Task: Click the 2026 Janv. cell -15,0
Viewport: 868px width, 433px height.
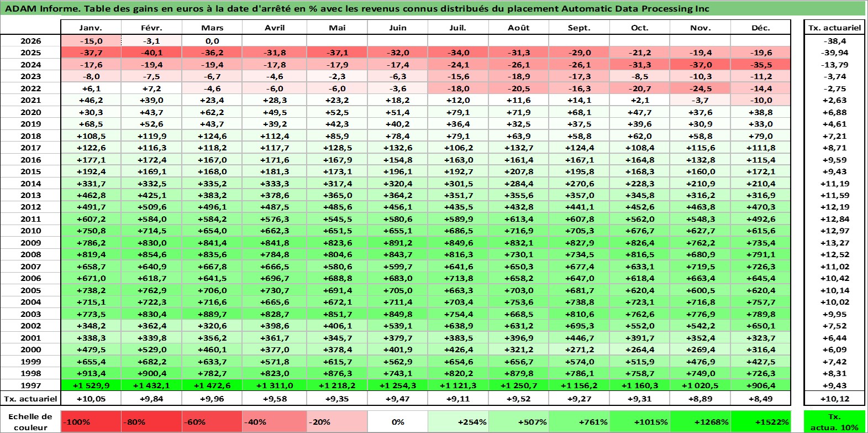Action: point(91,41)
